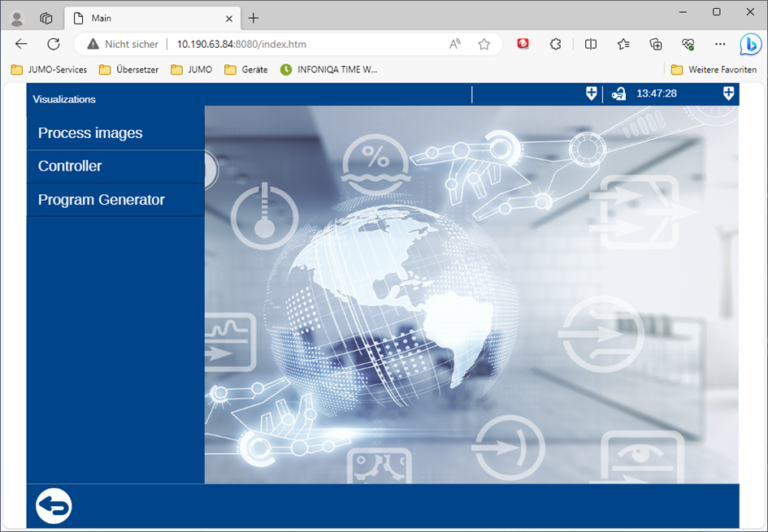
Task: Open the JUMO-Services bookmark folder
Action: tap(49, 70)
